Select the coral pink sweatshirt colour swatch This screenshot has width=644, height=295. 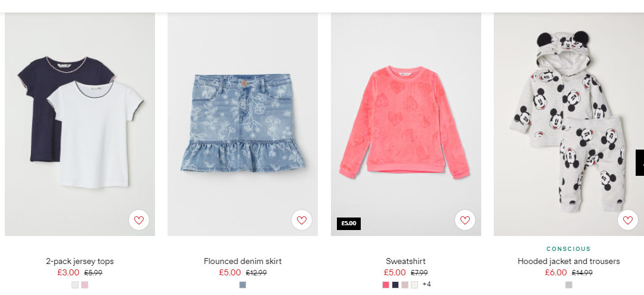click(386, 285)
